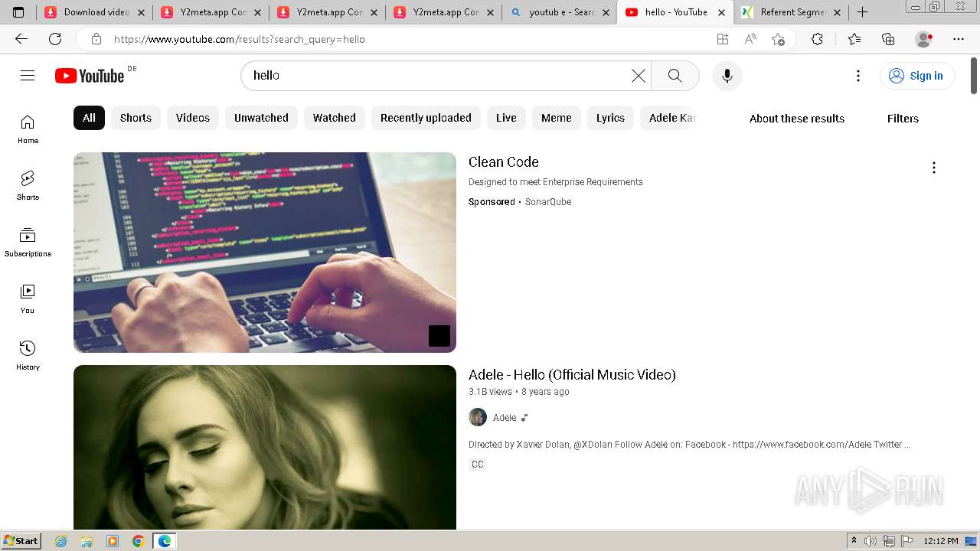Select the Meme filter chip
Screen dimensions: 980x551
tap(557, 118)
